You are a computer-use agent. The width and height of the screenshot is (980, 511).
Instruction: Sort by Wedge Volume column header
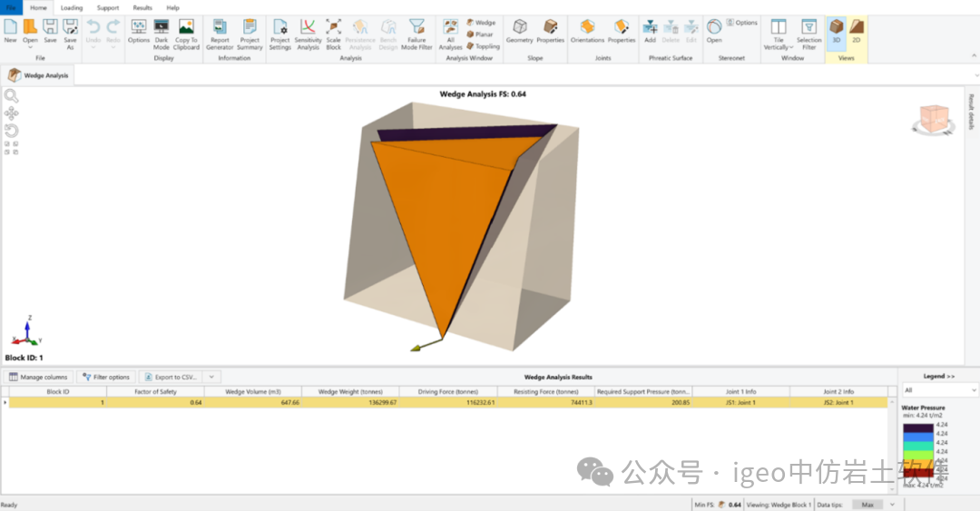[253, 391]
